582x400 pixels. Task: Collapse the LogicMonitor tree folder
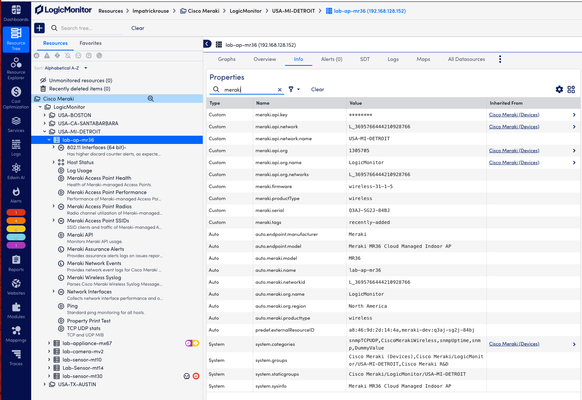point(40,107)
